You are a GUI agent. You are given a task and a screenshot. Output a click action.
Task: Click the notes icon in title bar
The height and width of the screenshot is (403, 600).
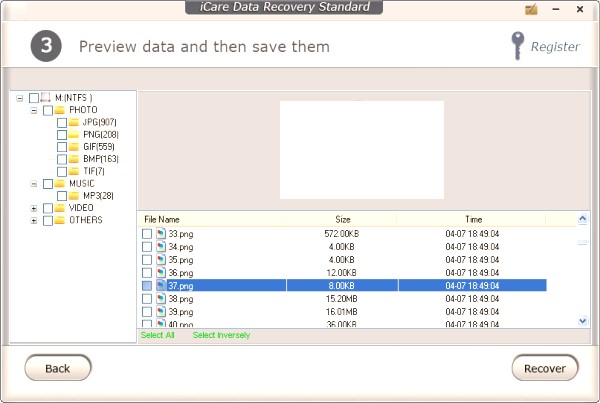(x=532, y=10)
